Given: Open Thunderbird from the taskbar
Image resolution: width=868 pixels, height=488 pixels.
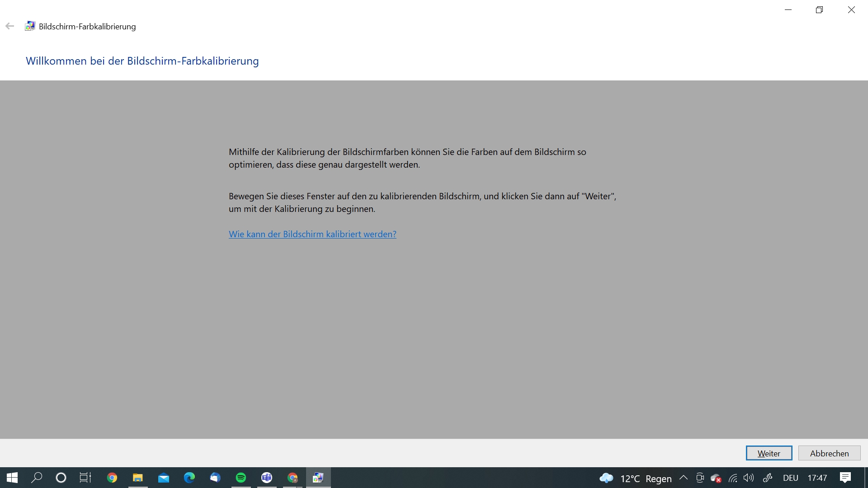Looking at the screenshot, I should pyautogui.click(x=215, y=478).
